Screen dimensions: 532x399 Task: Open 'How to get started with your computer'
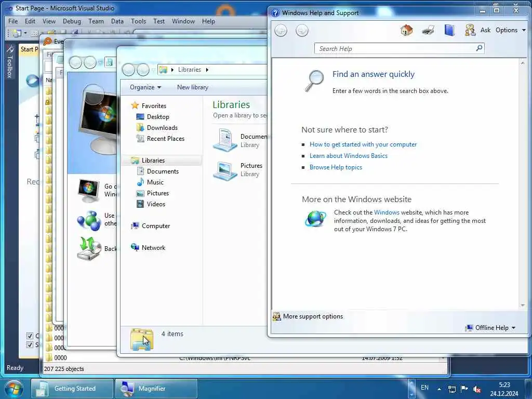coord(363,144)
